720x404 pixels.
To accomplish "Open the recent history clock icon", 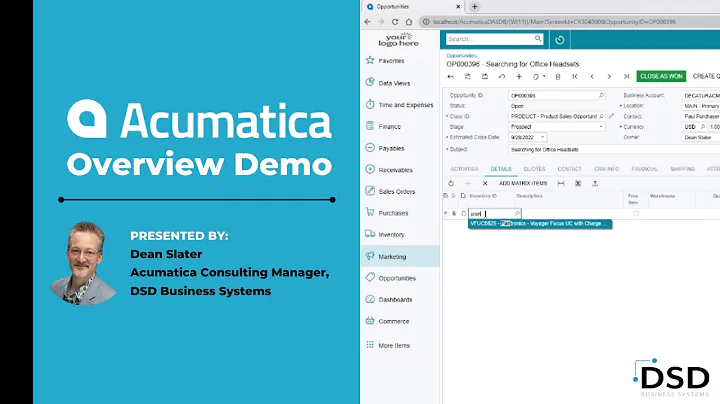I will [x=559, y=40].
